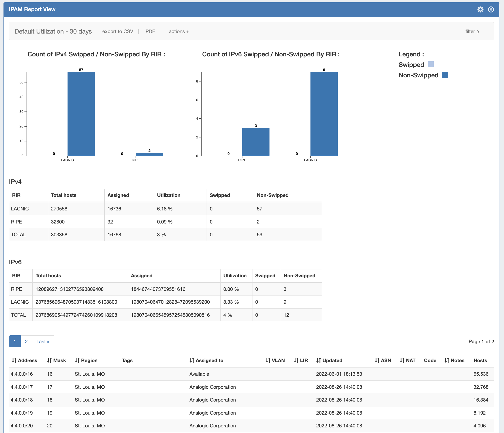
Task: Click export to CSV link
Action: [118, 31]
